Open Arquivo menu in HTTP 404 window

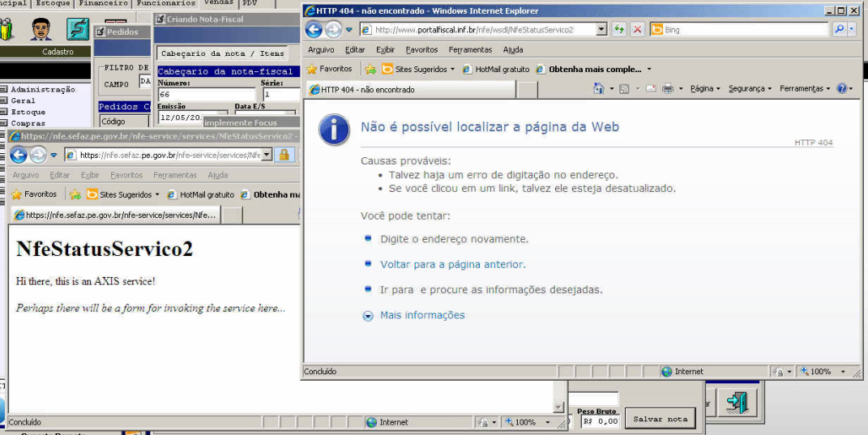321,49
